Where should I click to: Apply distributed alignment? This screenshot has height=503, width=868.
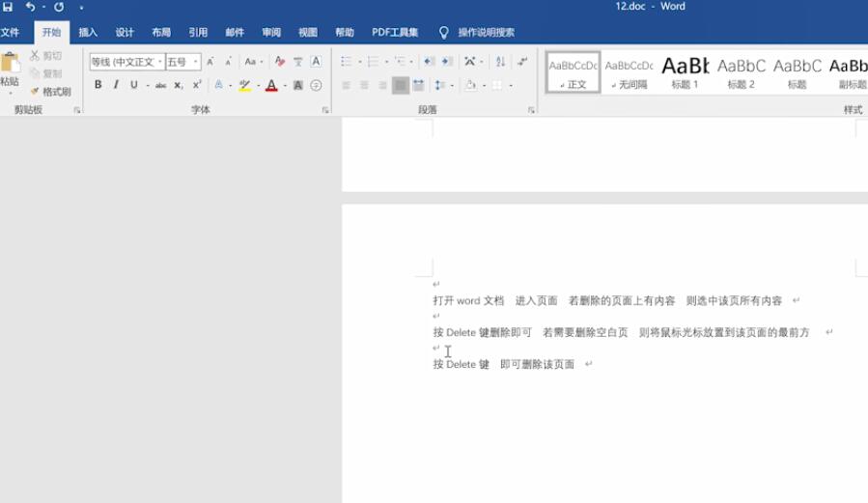pos(418,85)
